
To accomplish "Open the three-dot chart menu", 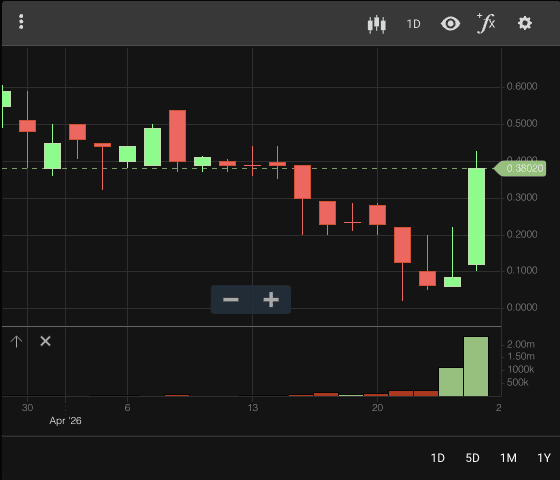I will click(21, 22).
